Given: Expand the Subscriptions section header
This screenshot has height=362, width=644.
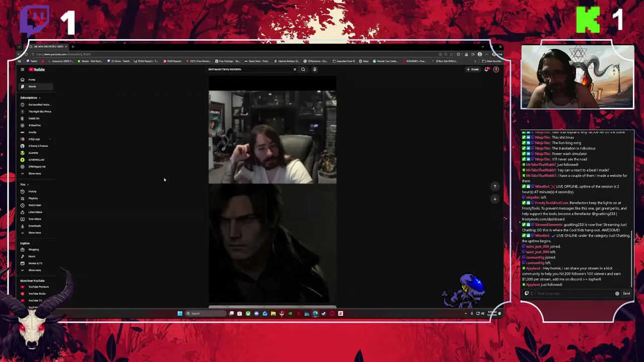Looking at the screenshot, I should (30, 98).
